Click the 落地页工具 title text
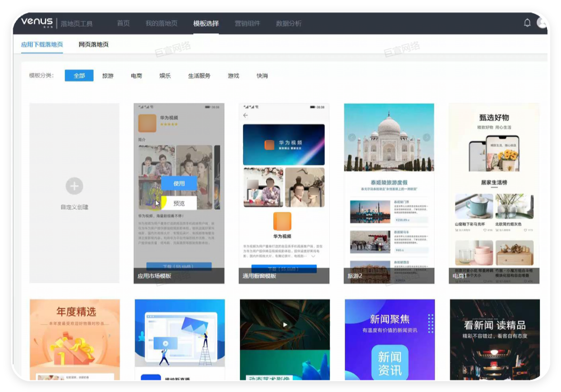The height and width of the screenshot is (392, 561). (77, 23)
